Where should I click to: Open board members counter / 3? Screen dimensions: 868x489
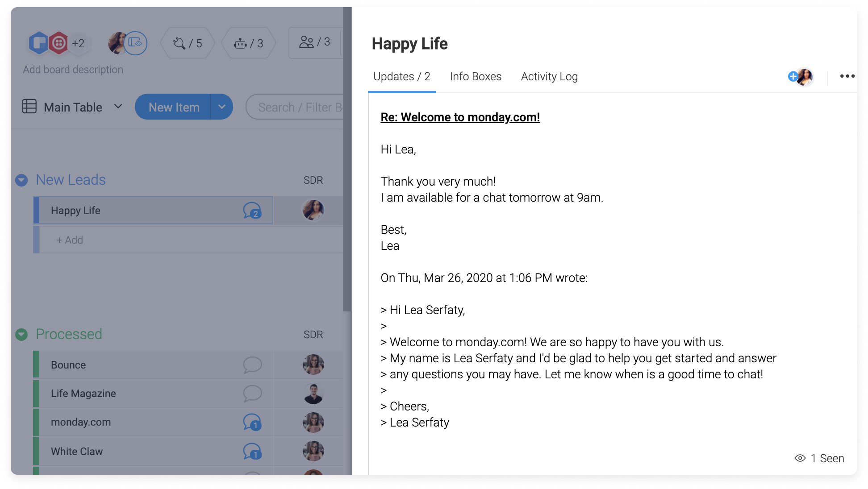[315, 42]
